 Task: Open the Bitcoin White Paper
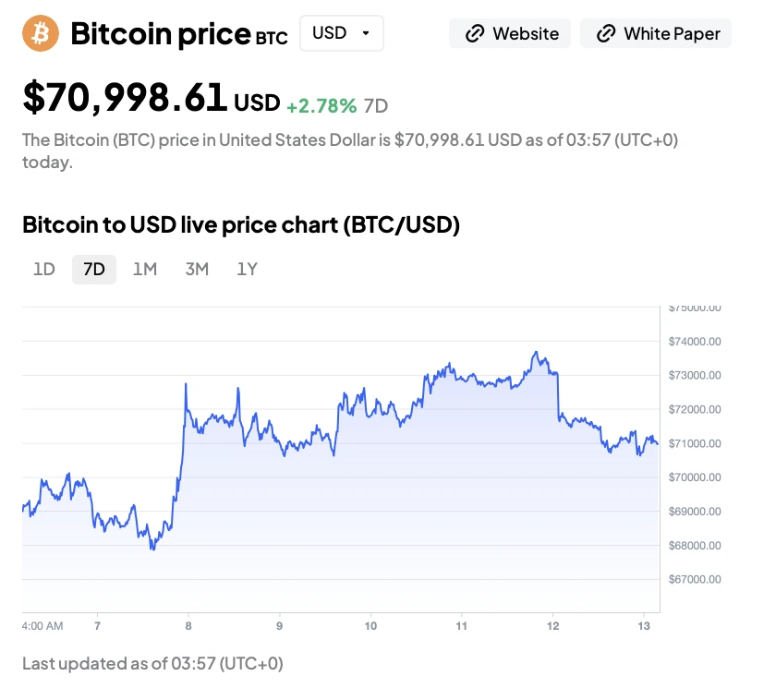pyautogui.click(x=656, y=34)
